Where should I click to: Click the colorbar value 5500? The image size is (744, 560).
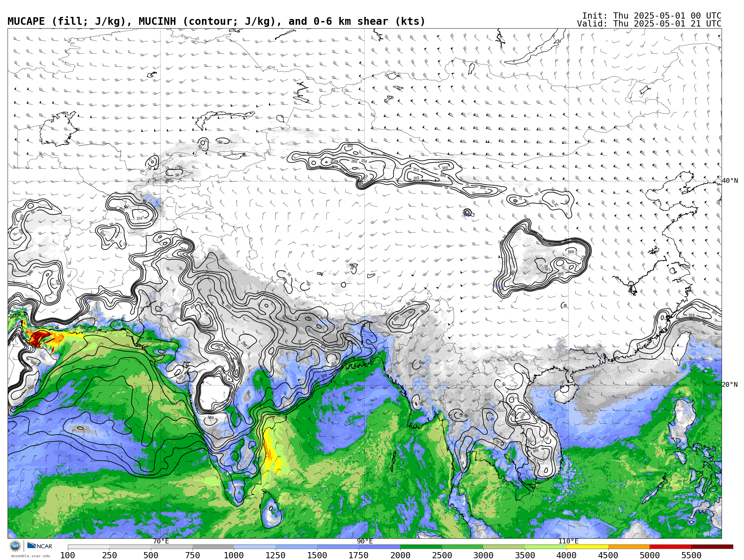tap(692, 556)
